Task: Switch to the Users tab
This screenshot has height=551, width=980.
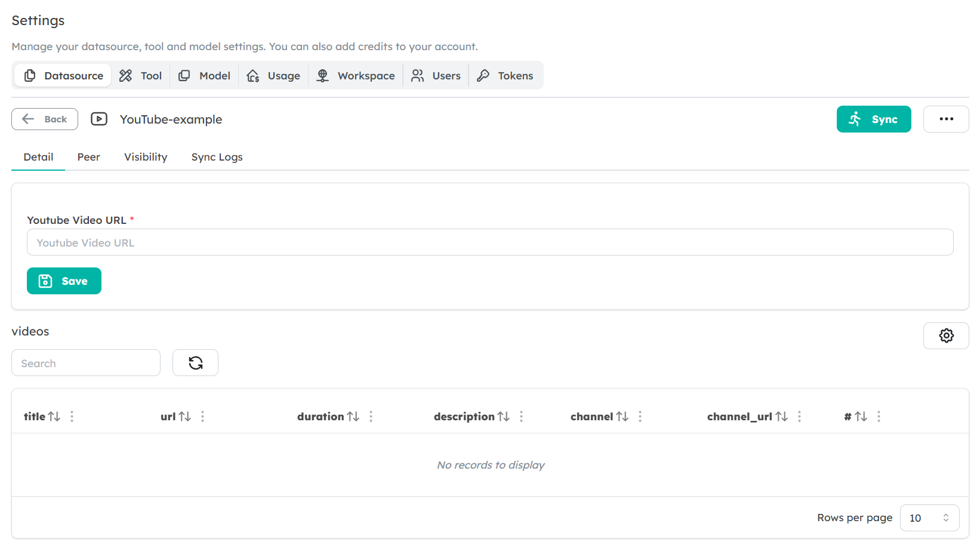Action: pos(436,76)
